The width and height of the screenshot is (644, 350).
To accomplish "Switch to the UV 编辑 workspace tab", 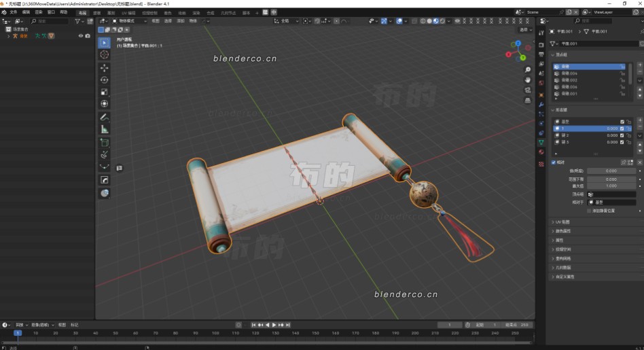I will click(x=128, y=13).
